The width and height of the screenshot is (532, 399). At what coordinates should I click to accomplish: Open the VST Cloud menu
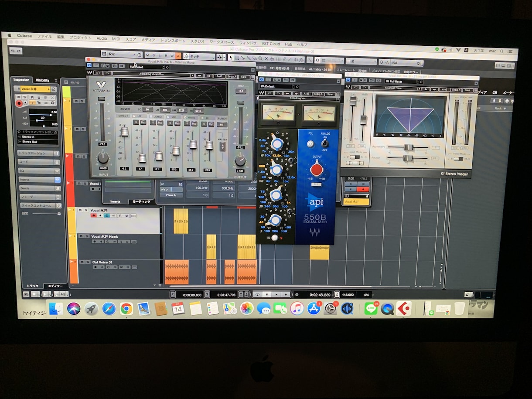(x=271, y=44)
